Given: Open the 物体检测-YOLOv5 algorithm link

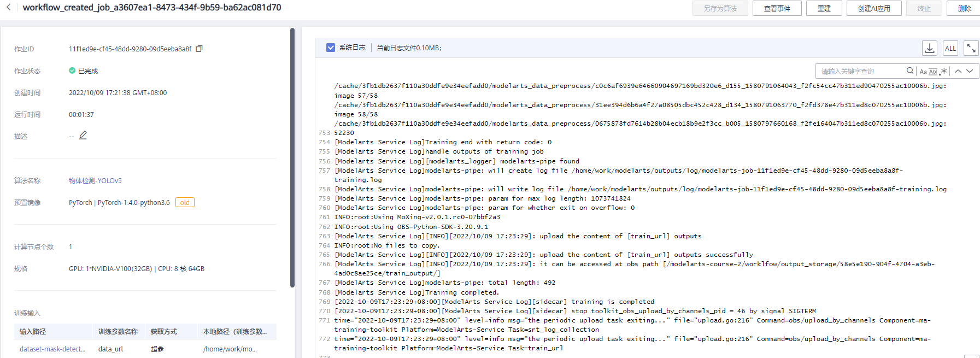Looking at the screenshot, I should [x=95, y=180].
